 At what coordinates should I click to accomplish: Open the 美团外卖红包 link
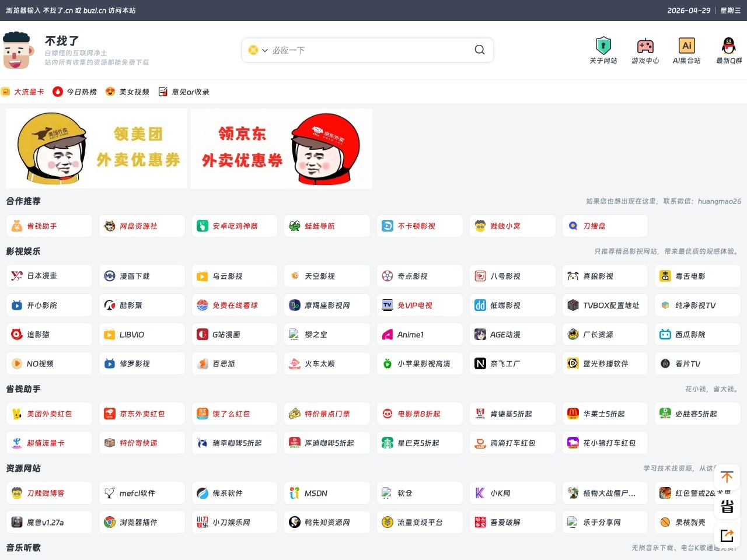pos(49,414)
